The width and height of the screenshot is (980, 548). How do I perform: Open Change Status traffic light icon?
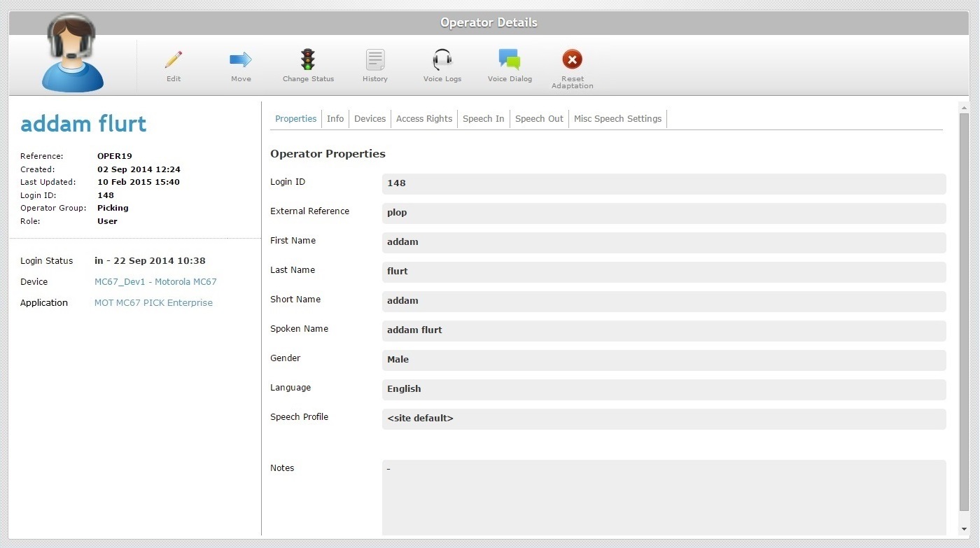click(x=308, y=59)
